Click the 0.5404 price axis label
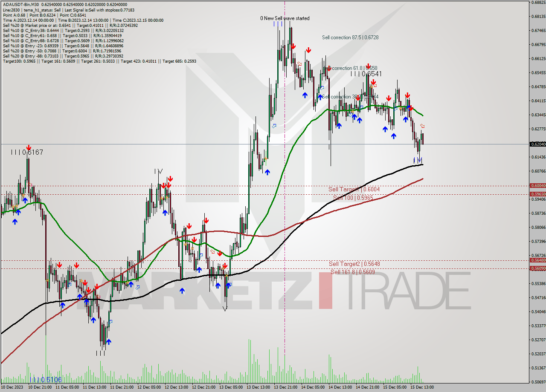 (538, 311)
